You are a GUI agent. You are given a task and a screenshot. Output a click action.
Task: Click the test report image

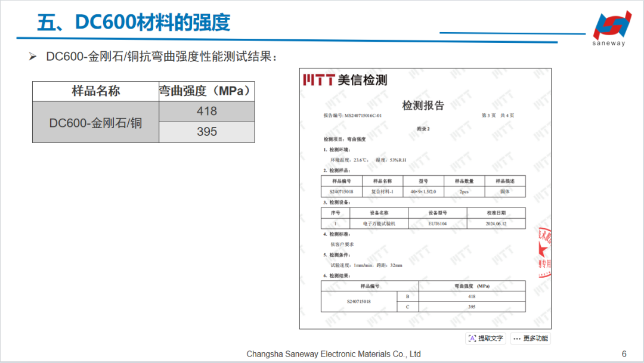[425, 198]
